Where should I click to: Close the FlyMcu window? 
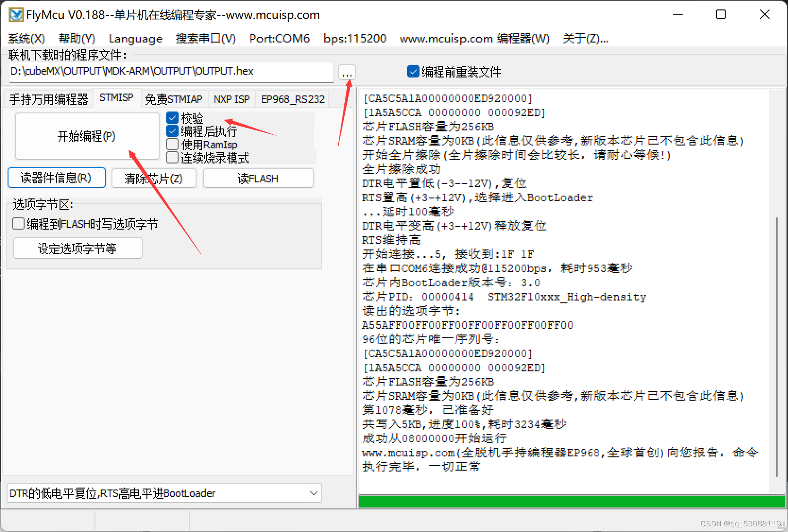pos(765,15)
